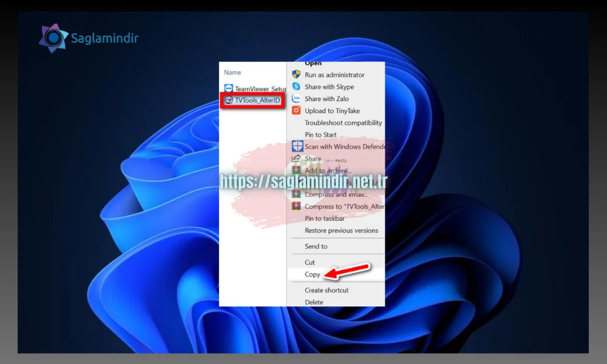Select Pin to Start
The image size is (607, 364).
(x=320, y=135)
